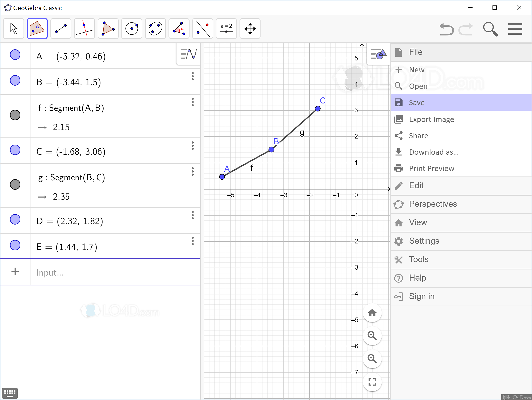This screenshot has width=532, height=400.
Task: Toggle visibility of point D
Action: click(x=15, y=220)
